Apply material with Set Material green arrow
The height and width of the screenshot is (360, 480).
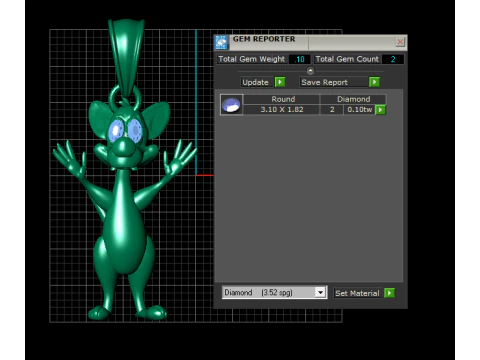point(389,293)
